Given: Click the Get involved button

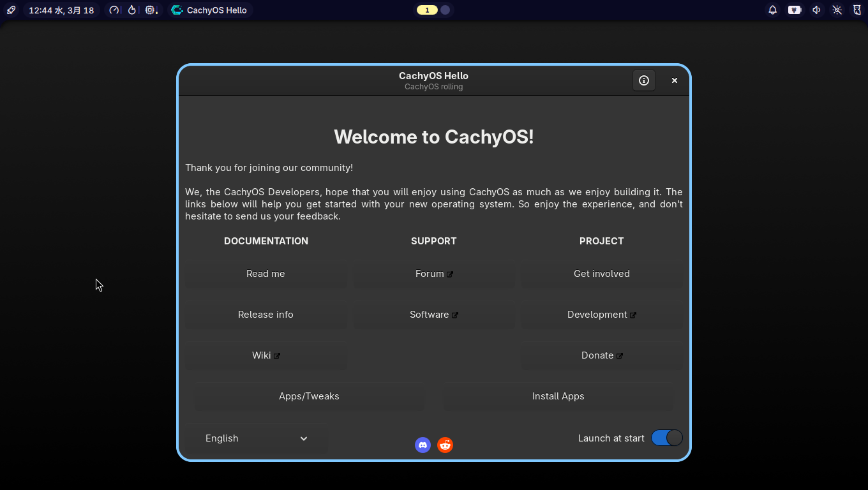Looking at the screenshot, I should pos(602,274).
